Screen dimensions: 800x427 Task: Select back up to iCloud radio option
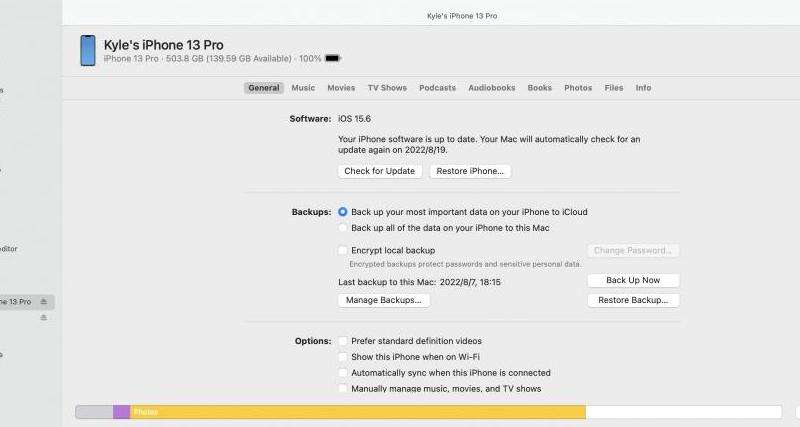point(342,212)
